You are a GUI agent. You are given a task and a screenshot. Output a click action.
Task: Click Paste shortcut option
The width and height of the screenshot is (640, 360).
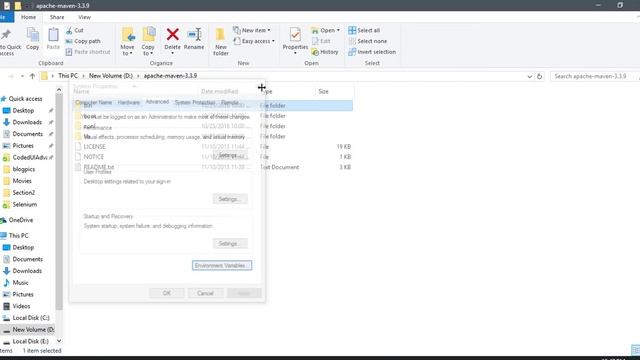click(x=88, y=52)
